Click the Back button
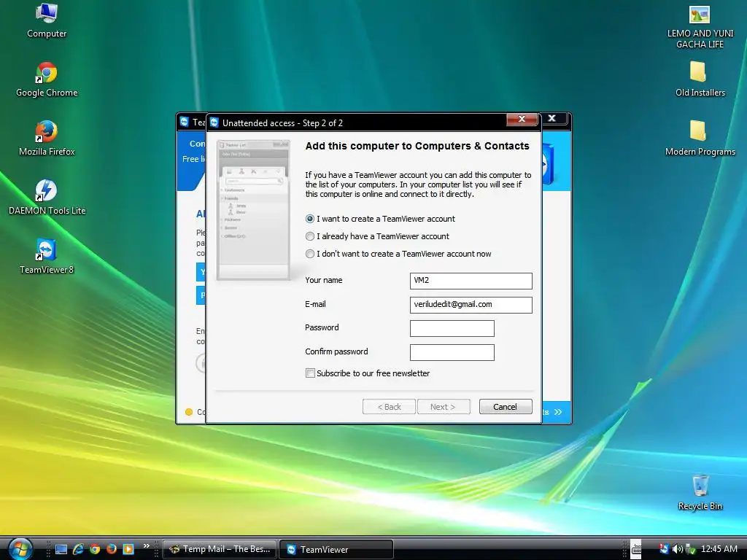Screen dimensions: 747x560 click(389, 407)
